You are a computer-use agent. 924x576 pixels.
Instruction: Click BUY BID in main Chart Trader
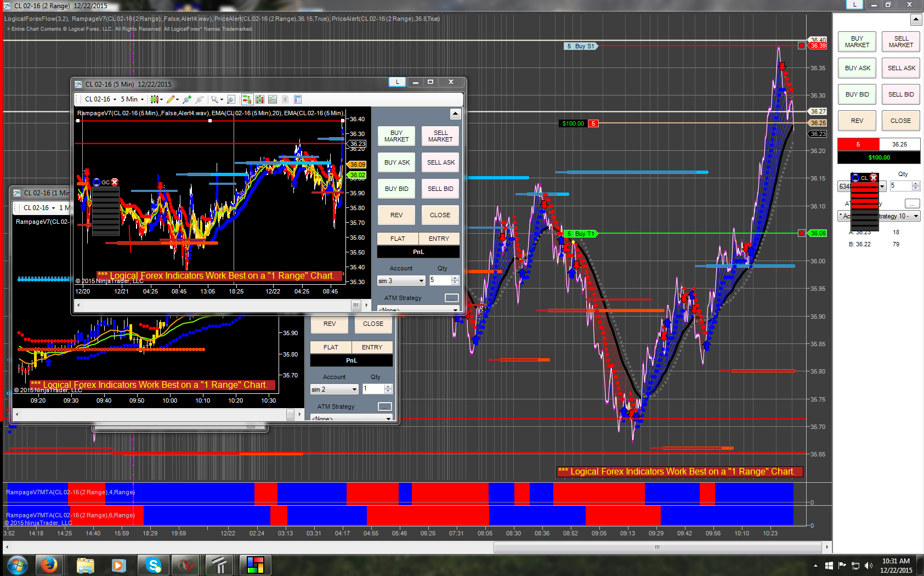coord(857,94)
